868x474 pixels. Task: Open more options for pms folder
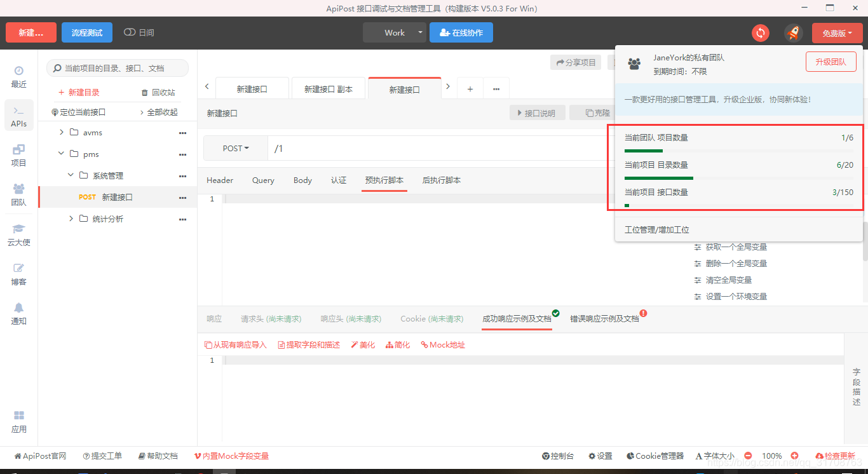click(x=182, y=154)
